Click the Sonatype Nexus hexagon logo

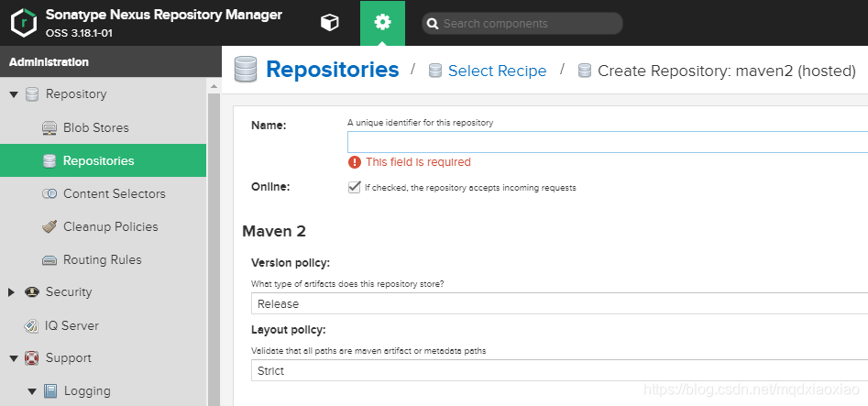pyautogui.click(x=23, y=23)
